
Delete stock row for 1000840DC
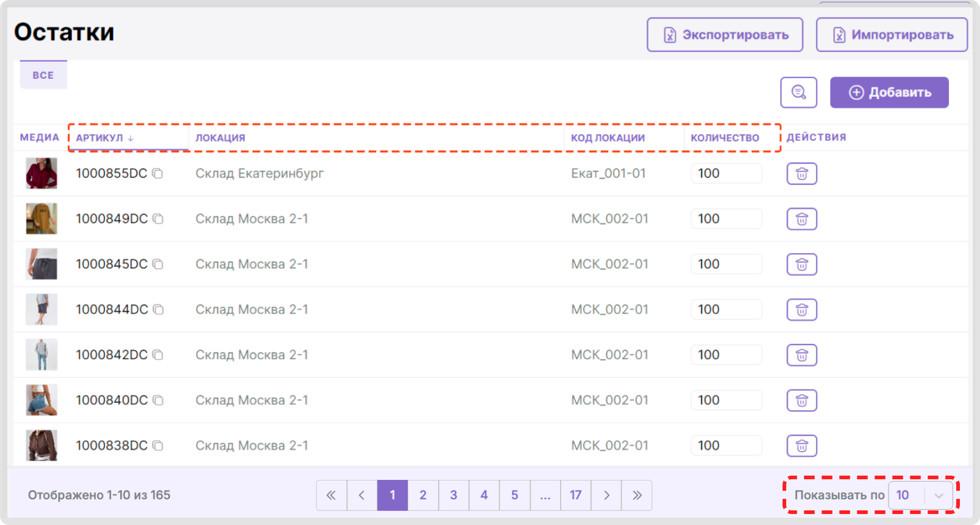[802, 401]
